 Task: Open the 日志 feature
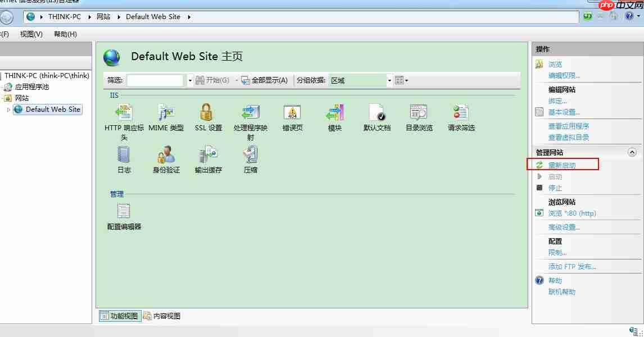click(x=123, y=154)
